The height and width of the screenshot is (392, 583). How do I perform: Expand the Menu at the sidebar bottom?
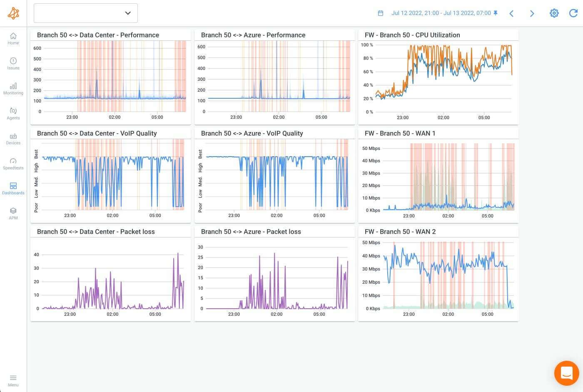point(13,378)
